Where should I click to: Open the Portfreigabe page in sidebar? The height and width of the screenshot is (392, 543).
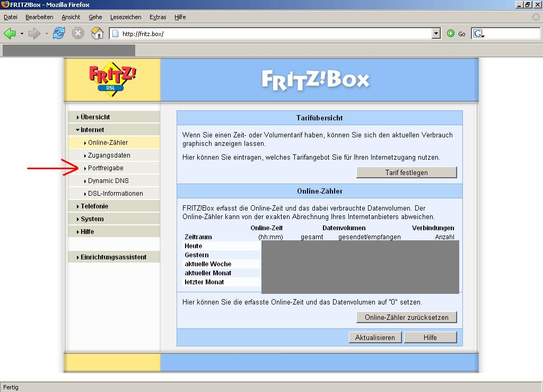[x=106, y=168]
